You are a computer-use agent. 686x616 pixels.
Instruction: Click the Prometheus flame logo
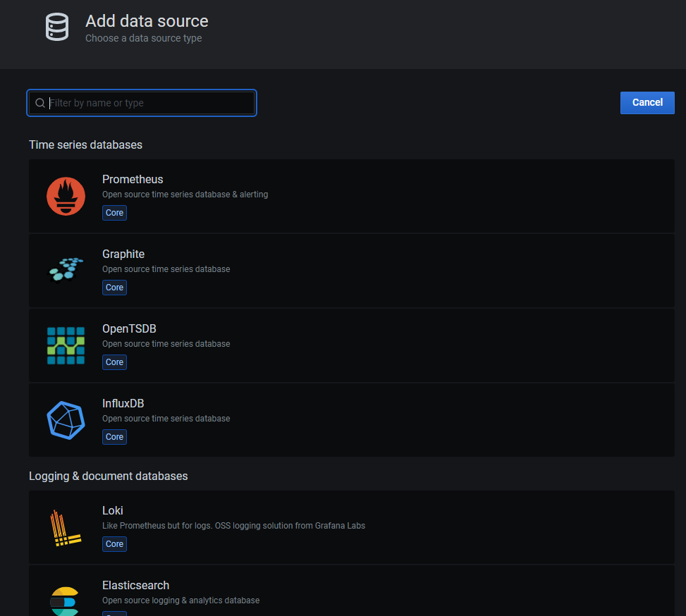(x=66, y=196)
